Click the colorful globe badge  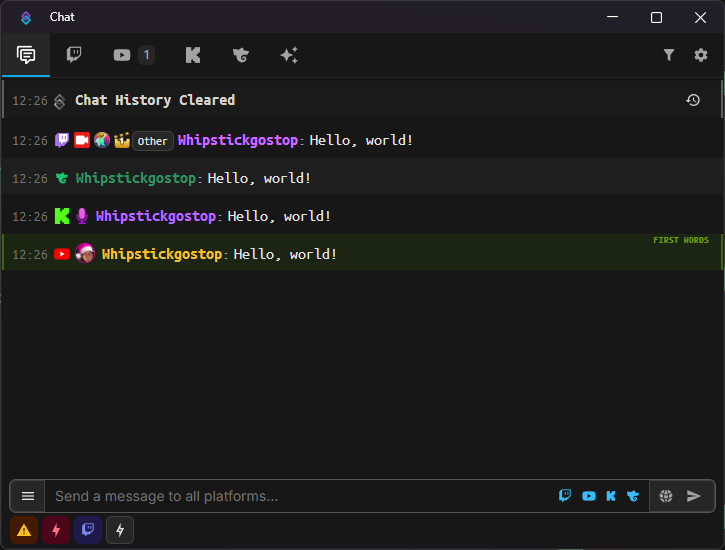coord(102,140)
